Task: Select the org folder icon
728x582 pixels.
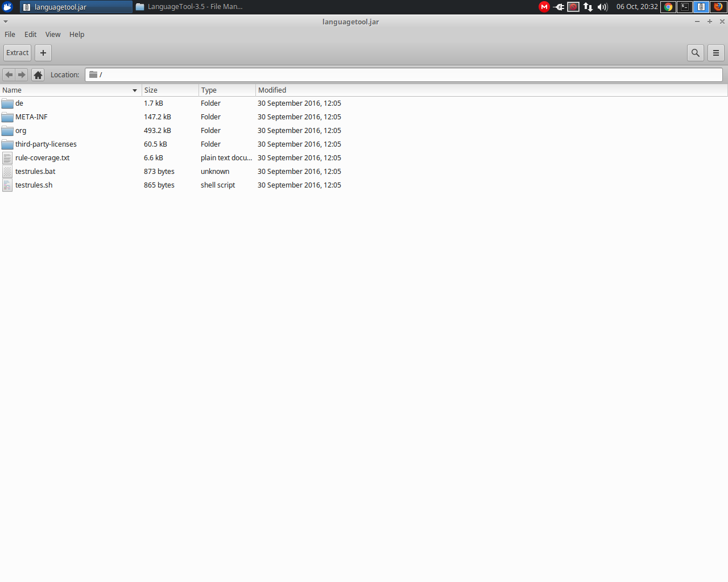Action: coord(7,131)
